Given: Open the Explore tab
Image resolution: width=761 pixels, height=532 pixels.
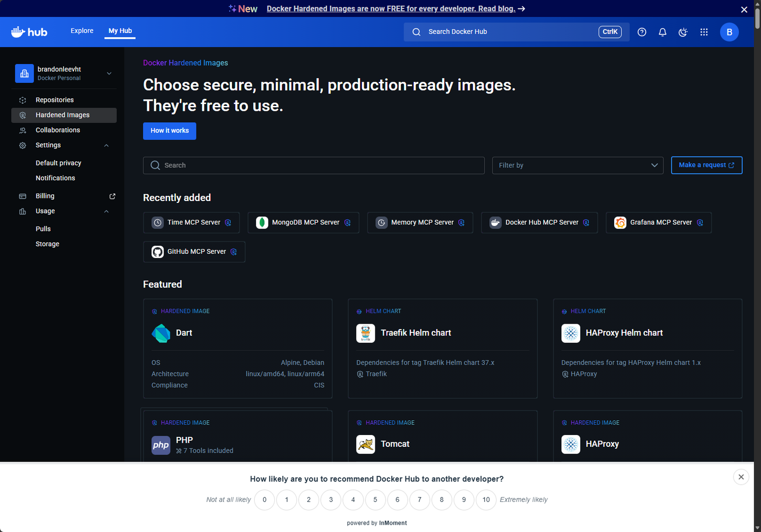Looking at the screenshot, I should [x=82, y=31].
